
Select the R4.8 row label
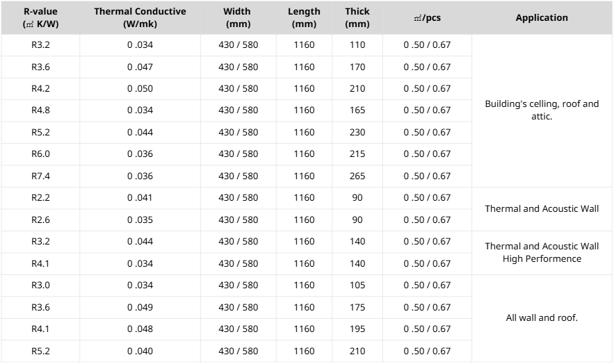(x=40, y=110)
